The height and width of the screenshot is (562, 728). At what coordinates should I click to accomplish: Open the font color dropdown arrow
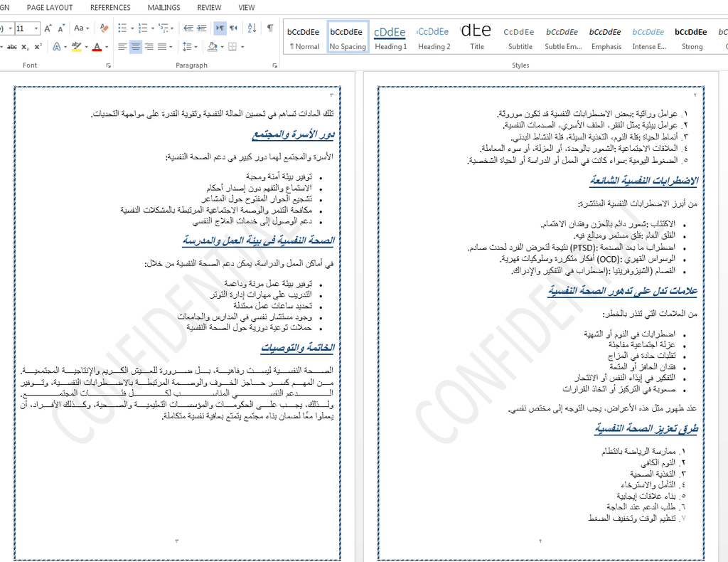[107, 46]
